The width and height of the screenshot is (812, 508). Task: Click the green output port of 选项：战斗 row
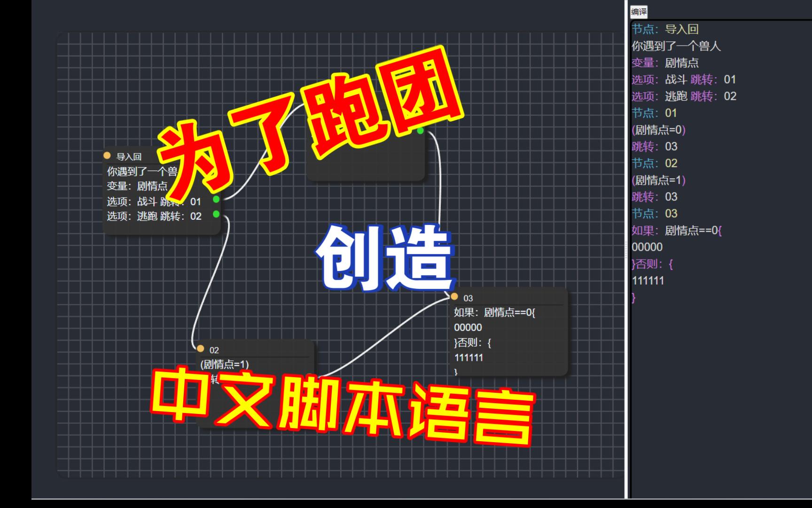(x=216, y=199)
